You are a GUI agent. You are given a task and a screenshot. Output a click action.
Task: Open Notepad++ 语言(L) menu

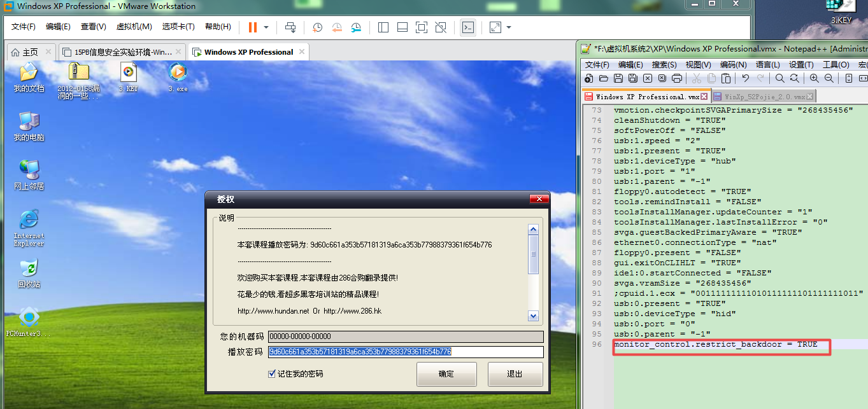click(x=767, y=64)
